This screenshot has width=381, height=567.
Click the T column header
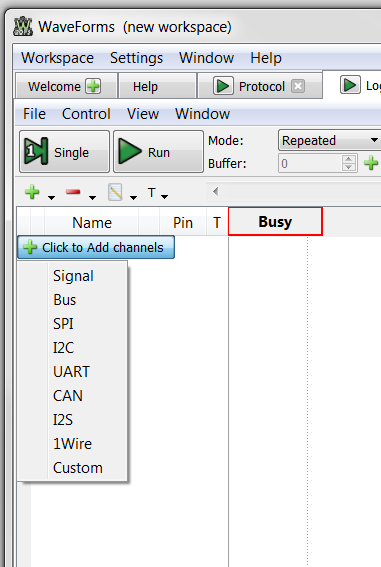[x=217, y=222]
